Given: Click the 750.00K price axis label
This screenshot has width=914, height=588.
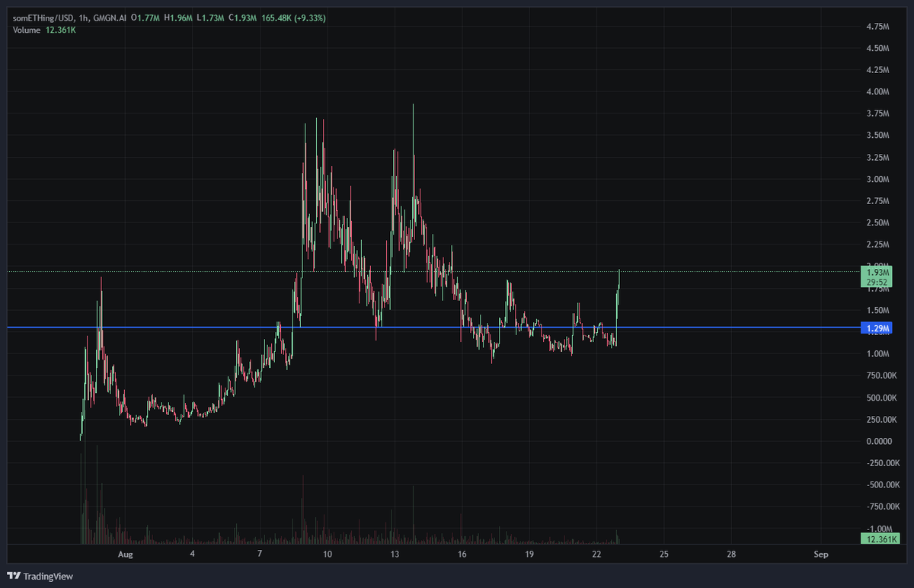Looking at the screenshot, I should click(882, 376).
